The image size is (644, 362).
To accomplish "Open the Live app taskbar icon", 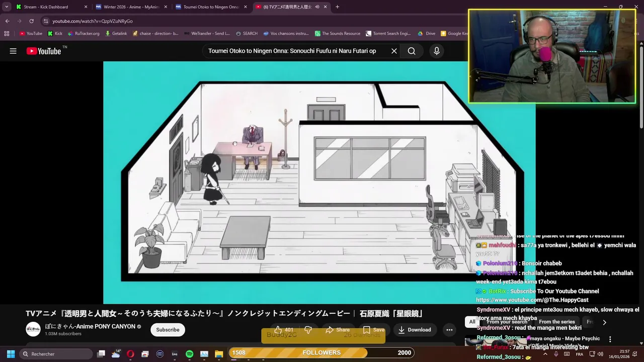I will pyautogui.click(x=175, y=353).
